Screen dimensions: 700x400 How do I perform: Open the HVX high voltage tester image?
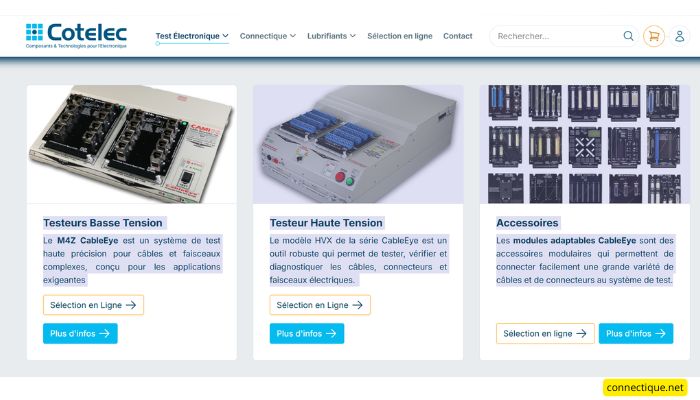pyautogui.click(x=358, y=144)
